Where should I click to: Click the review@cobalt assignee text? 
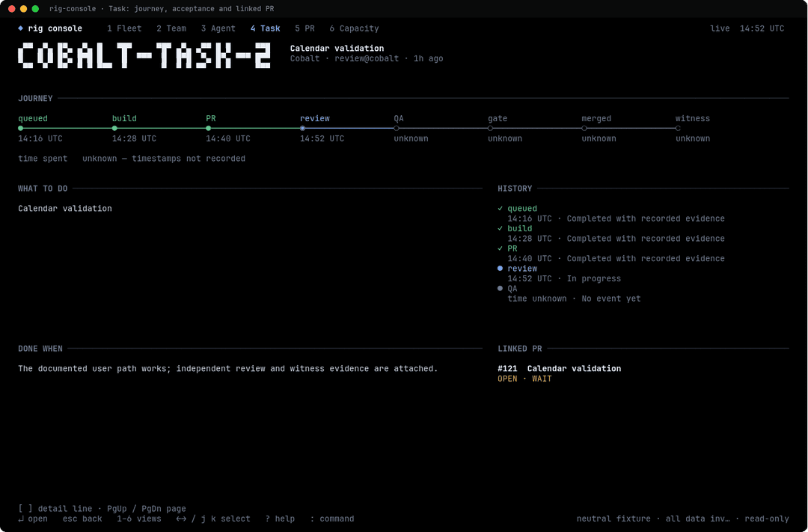point(367,58)
